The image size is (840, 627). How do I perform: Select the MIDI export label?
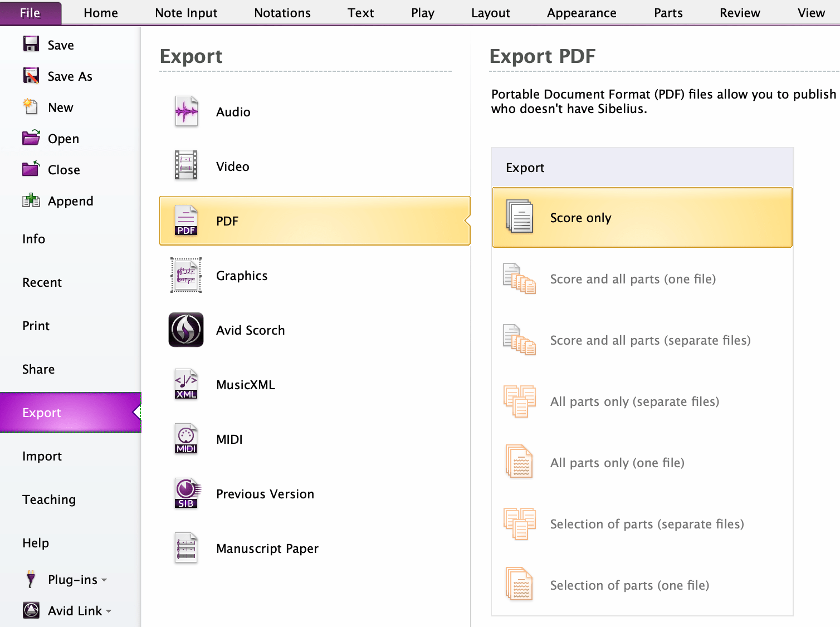coord(229,439)
